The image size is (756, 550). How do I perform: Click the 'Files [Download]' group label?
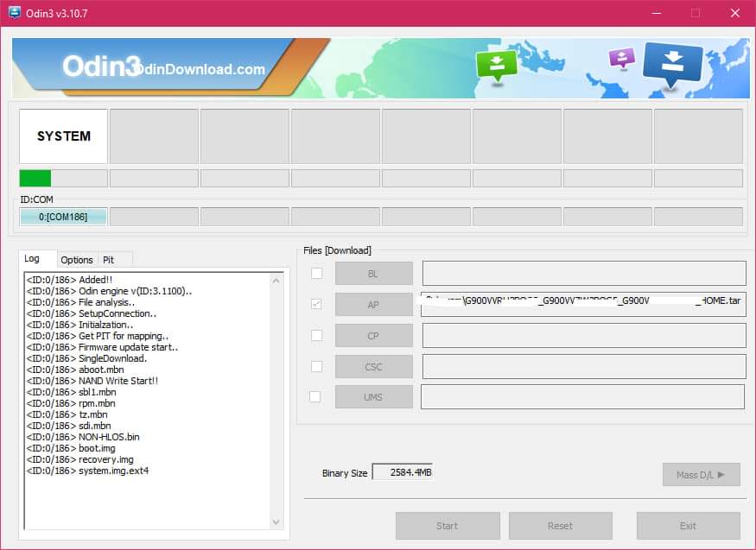click(x=337, y=250)
